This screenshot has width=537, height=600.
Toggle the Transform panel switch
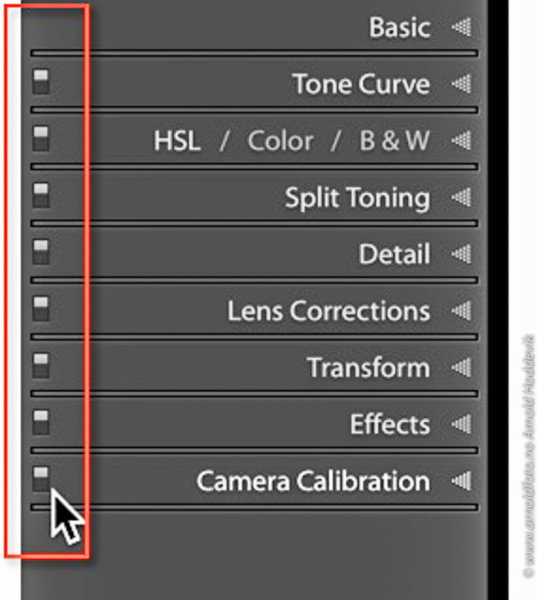click(x=41, y=365)
